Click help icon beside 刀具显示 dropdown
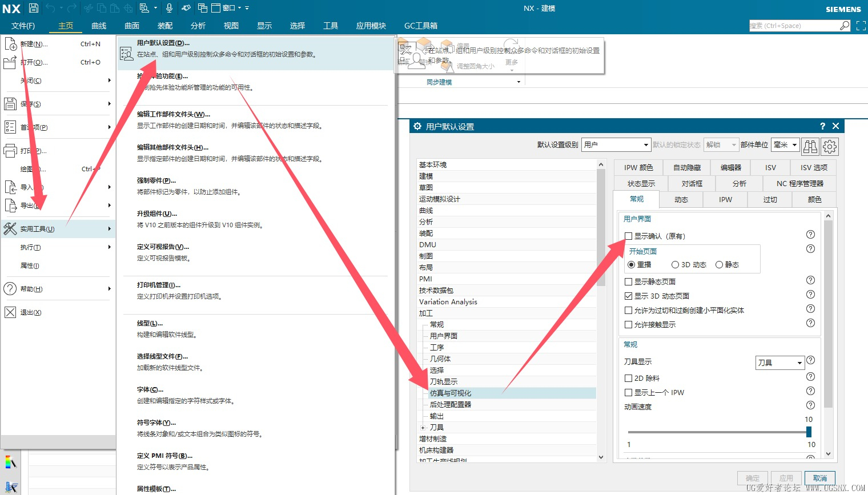Screen dimensions: 868x495 click(810, 360)
